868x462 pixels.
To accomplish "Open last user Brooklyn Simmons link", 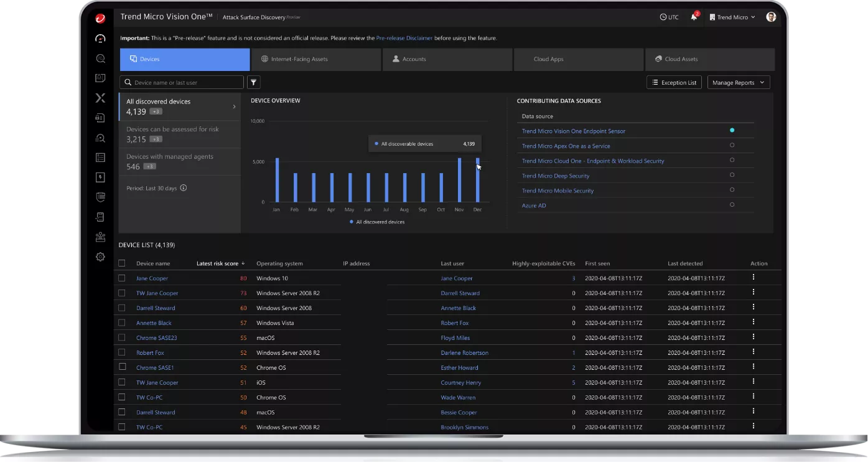I will (x=465, y=427).
